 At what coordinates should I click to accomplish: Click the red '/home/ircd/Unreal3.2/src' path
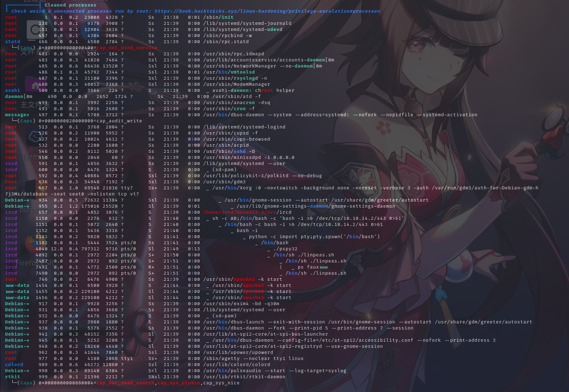pos(239,212)
